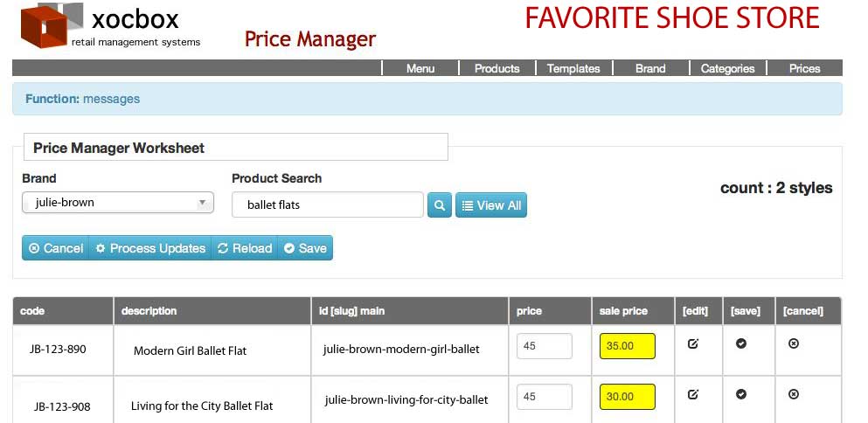
Task: Click the price field for Living for the City
Action: tap(544, 397)
